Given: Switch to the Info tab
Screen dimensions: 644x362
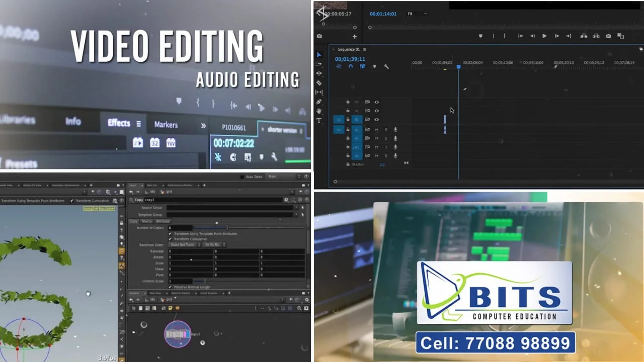Looking at the screenshot, I should 73,121.
